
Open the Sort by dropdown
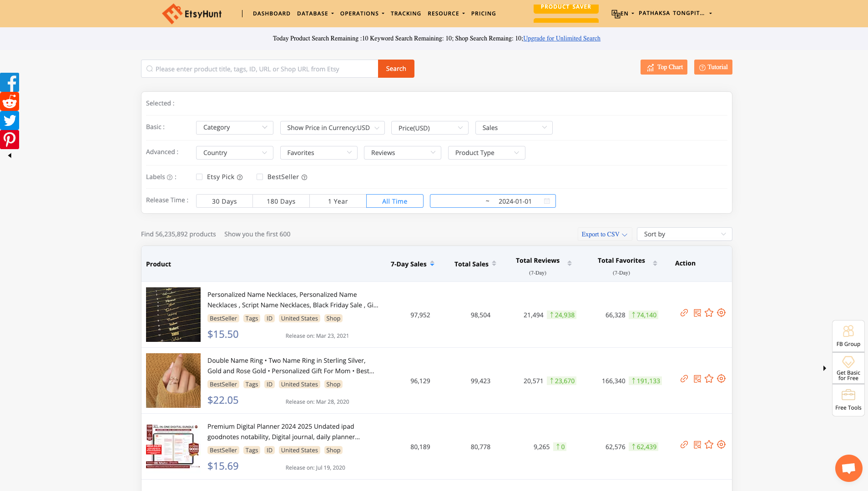[684, 234]
